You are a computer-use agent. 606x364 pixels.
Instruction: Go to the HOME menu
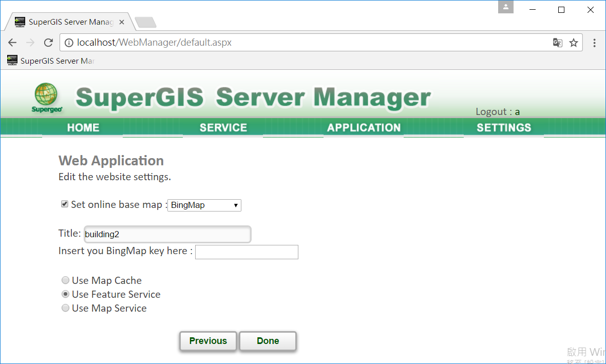[x=83, y=127]
